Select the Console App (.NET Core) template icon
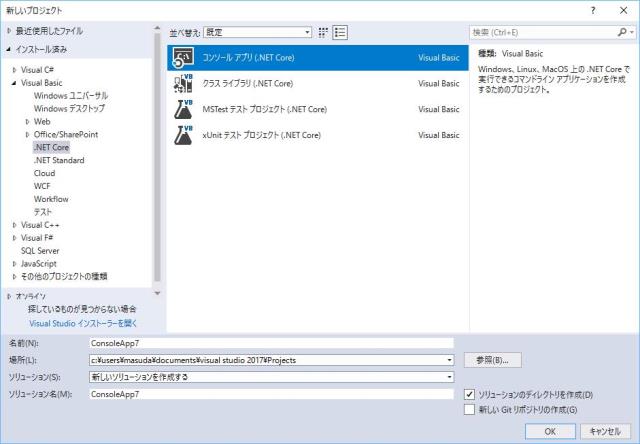Screen dimensions: 640x444 coord(183,58)
